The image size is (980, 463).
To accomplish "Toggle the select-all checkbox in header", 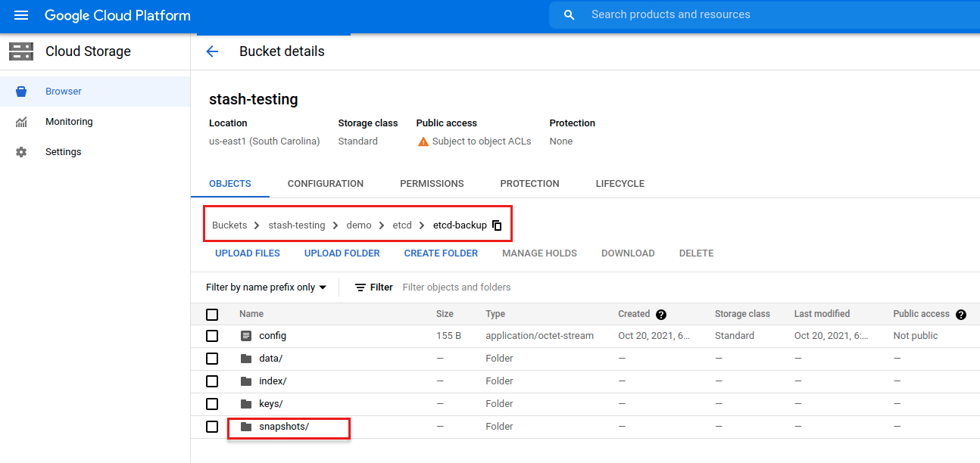I will point(212,315).
